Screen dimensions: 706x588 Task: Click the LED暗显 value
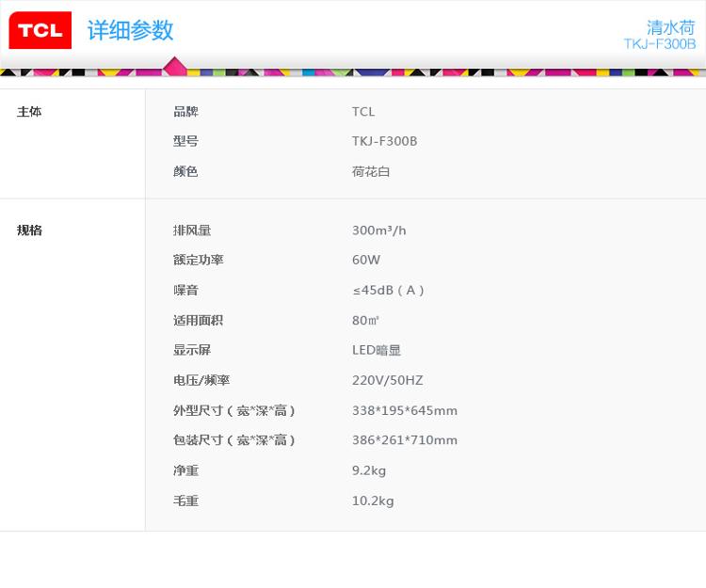(x=377, y=350)
